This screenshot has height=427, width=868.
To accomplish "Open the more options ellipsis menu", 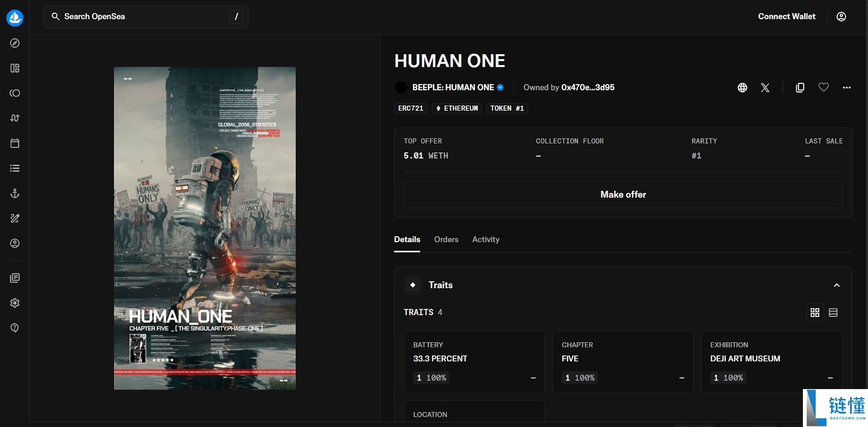I will click(x=847, y=88).
